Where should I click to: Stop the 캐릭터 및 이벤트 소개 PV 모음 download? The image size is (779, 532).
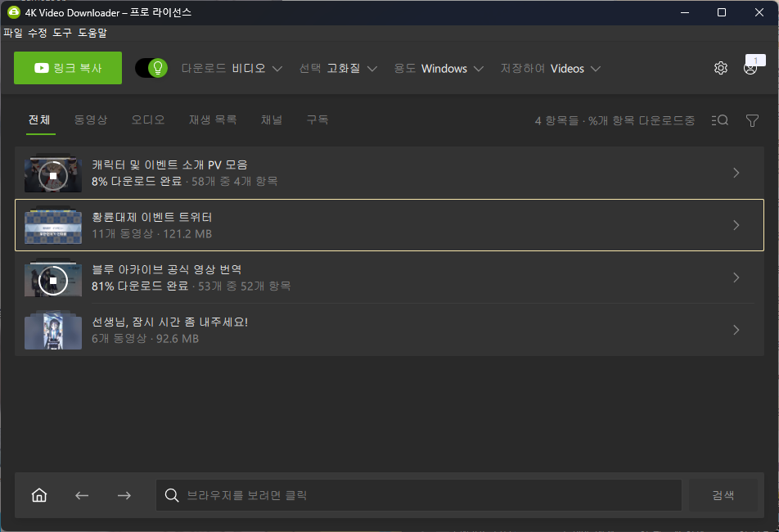tap(53, 176)
